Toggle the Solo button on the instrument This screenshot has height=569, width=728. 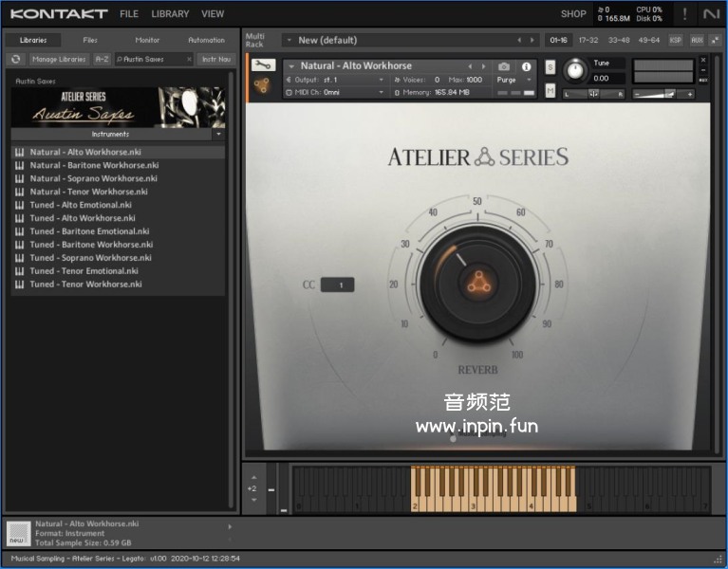pyautogui.click(x=551, y=68)
